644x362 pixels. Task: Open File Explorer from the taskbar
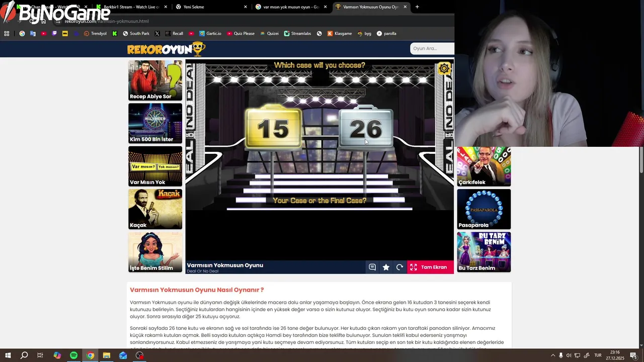point(107,355)
